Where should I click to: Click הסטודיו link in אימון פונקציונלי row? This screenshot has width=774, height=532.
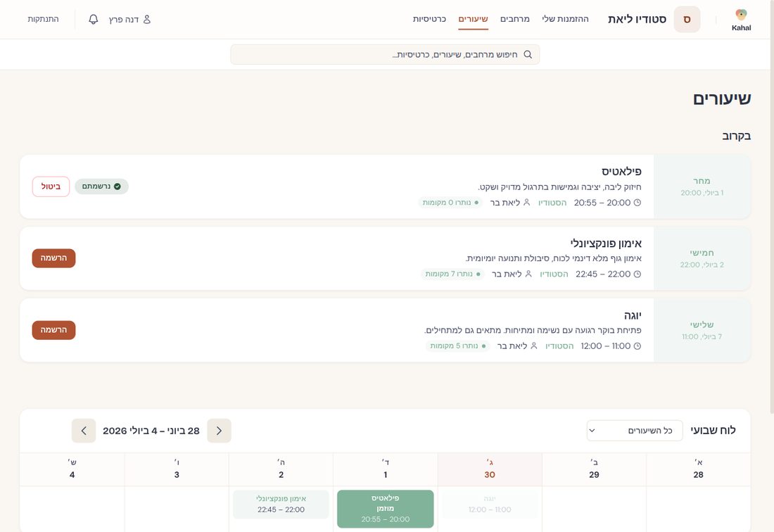(x=554, y=274)
